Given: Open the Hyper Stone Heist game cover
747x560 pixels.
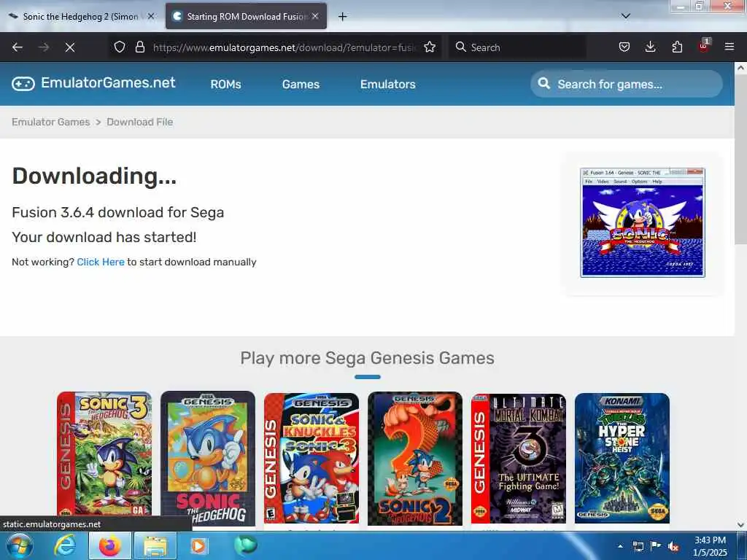Looking at the screenshot, I should click(x=622, y=458).
